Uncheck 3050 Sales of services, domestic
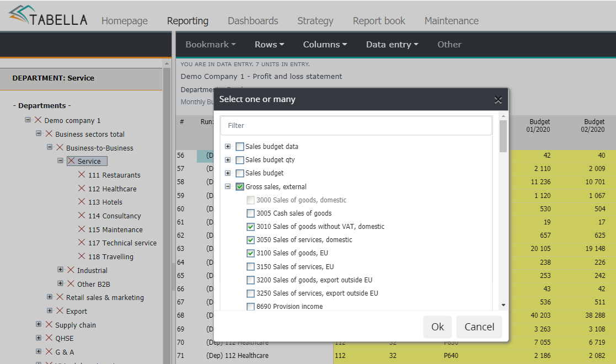Screen dimensions: 616x364 click(x=250, y=240)
